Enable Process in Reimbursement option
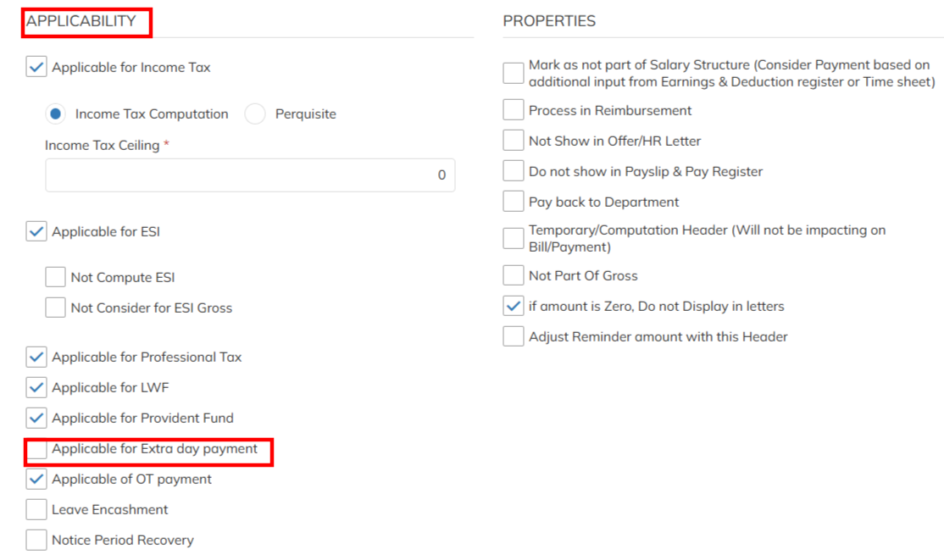 click(514, 111)
